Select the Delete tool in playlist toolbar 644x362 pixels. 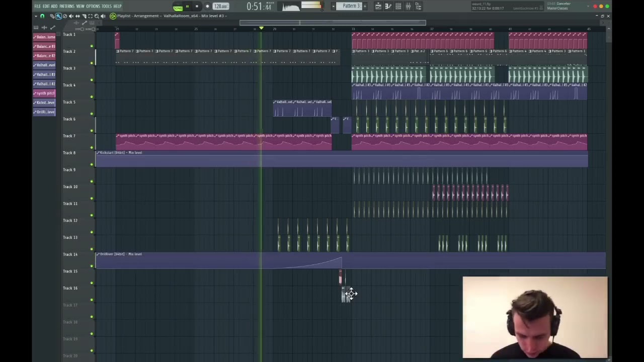(65, 16)
